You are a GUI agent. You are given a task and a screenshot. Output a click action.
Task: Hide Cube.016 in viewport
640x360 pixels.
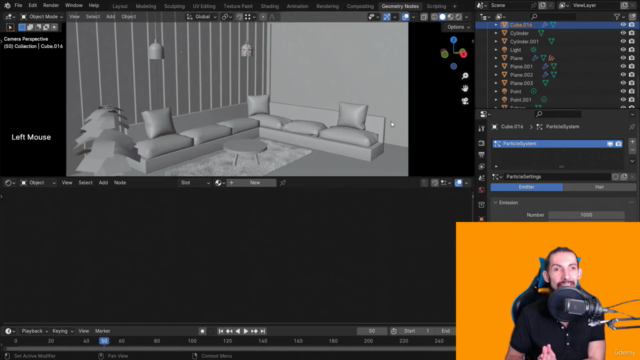tap(623, 25)
